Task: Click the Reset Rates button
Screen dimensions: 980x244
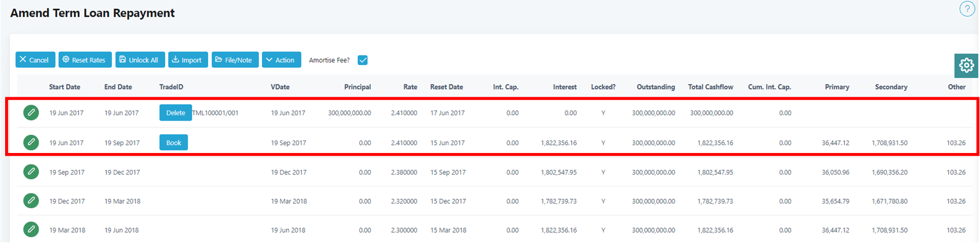Action: 85,60
